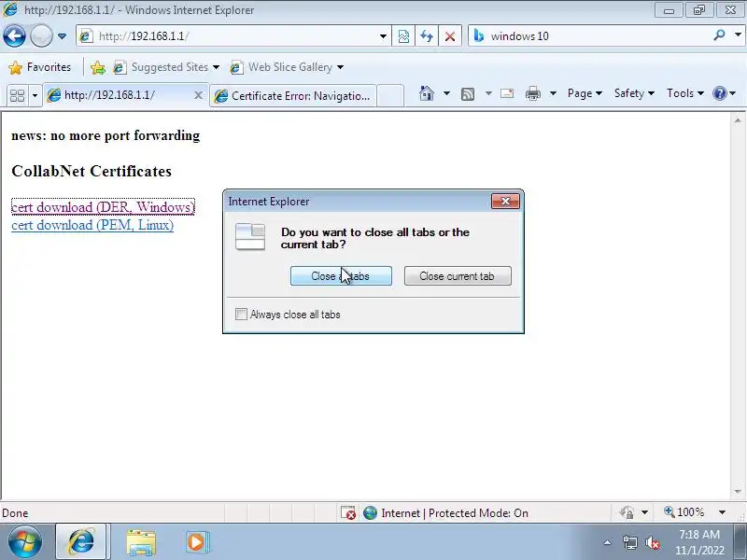Click the Internet zone globe icon
Image resolution: width=747 pixels, height=560 pixels.
(370, 512)
